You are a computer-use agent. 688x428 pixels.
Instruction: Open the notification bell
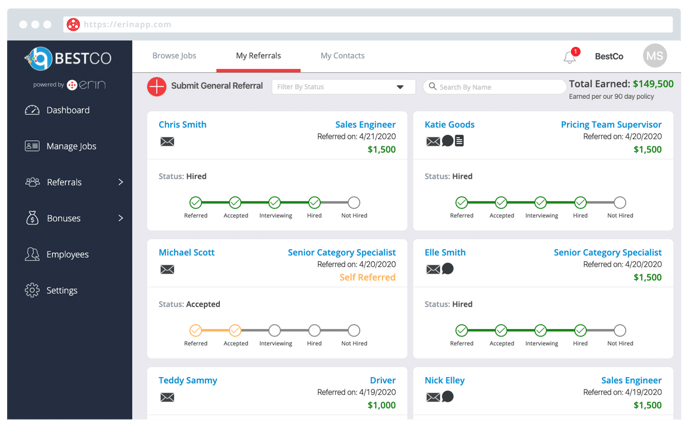tap(570, 57)
